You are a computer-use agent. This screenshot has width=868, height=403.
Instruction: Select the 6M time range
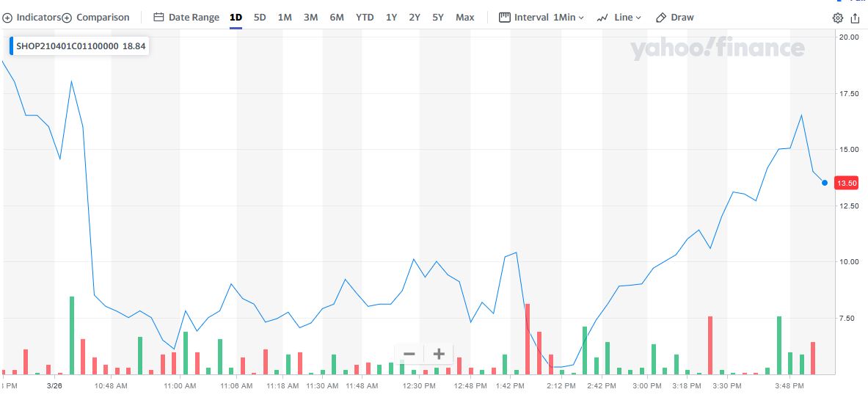(x=337, y=17)
